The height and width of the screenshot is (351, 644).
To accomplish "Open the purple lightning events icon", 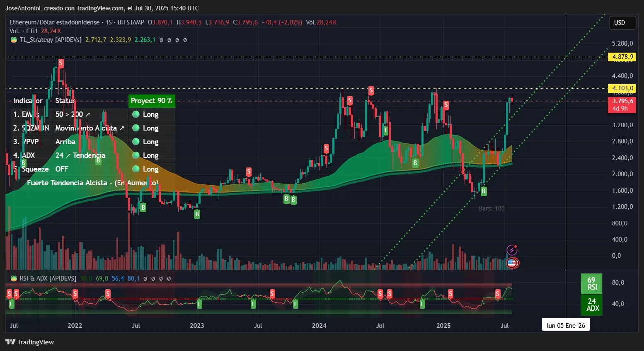I will (513, 249).
